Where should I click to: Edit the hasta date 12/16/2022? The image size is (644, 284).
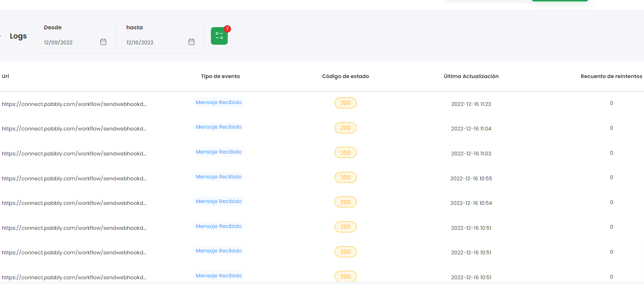coord(140,43)
